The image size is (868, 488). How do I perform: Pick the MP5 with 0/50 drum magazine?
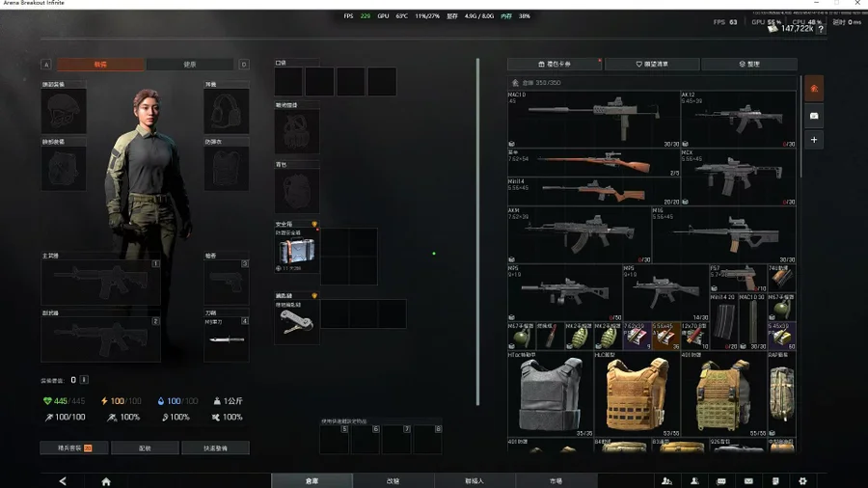pos(564,292)
